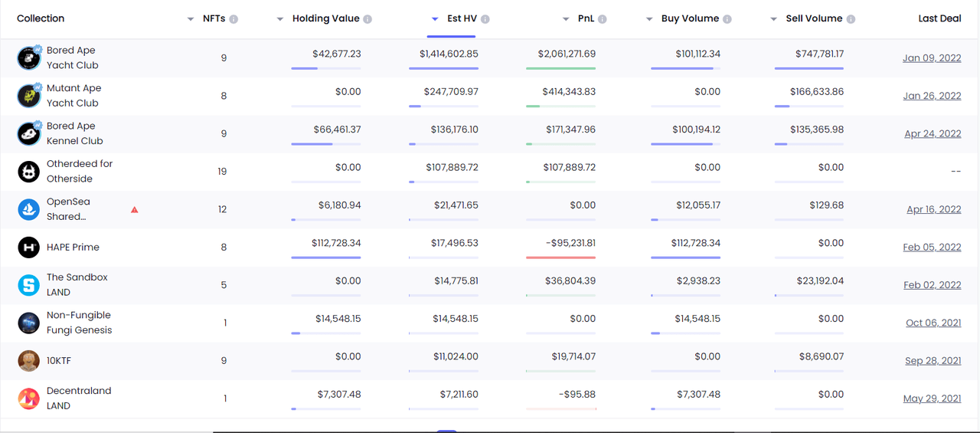The image size is (980, 433).
Task: Click the PnL value $414,343.83
Action: coord(569,91)
